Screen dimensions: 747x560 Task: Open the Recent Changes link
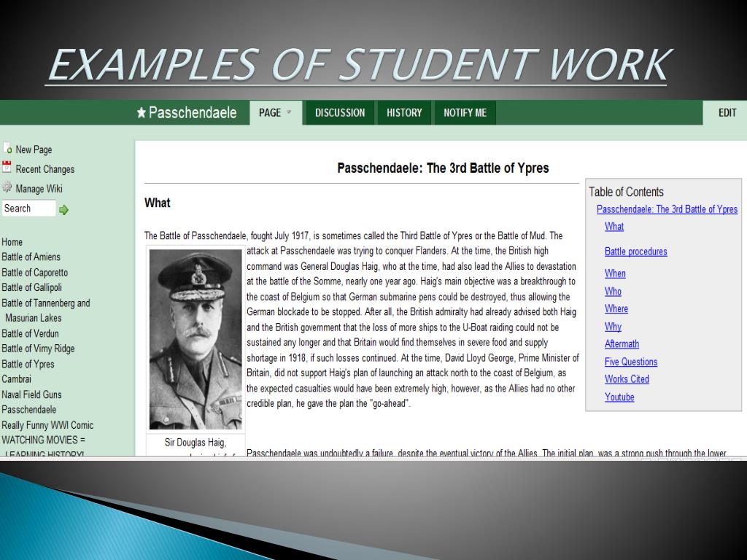pyautogui.click(x=45, y=169)
